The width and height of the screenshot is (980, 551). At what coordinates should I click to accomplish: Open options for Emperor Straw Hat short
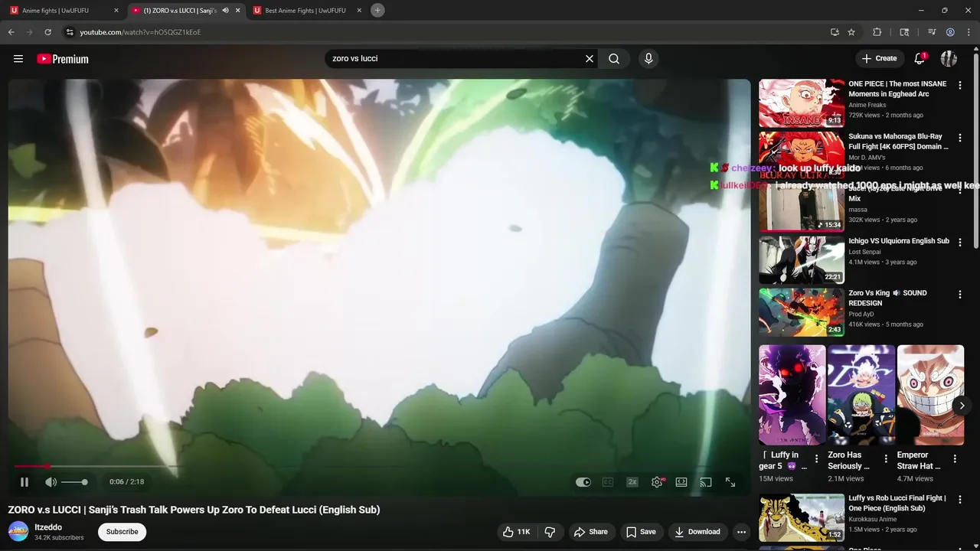[x=955, y=459]
